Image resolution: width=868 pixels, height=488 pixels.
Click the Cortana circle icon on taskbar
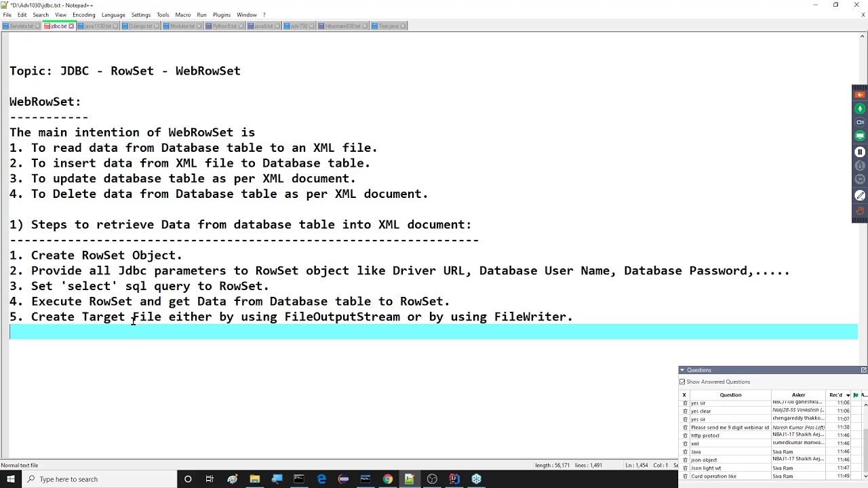pyautogui.click(x=188, y=479)
